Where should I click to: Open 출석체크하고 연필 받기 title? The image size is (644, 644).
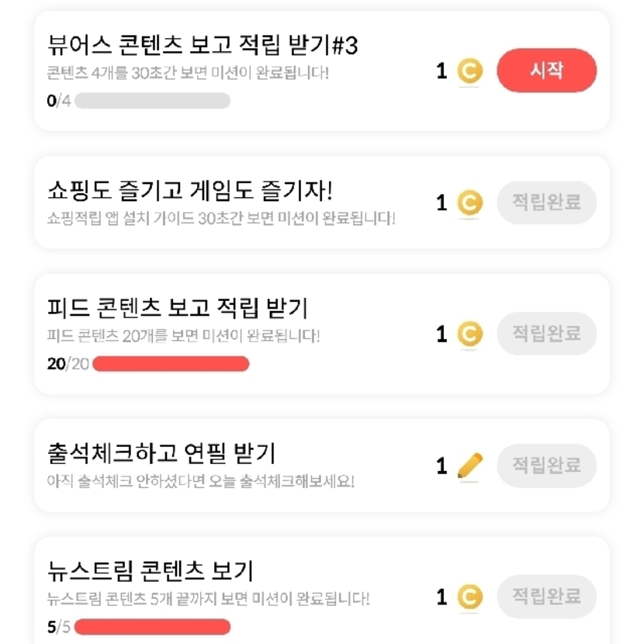(x=161, y=452)
